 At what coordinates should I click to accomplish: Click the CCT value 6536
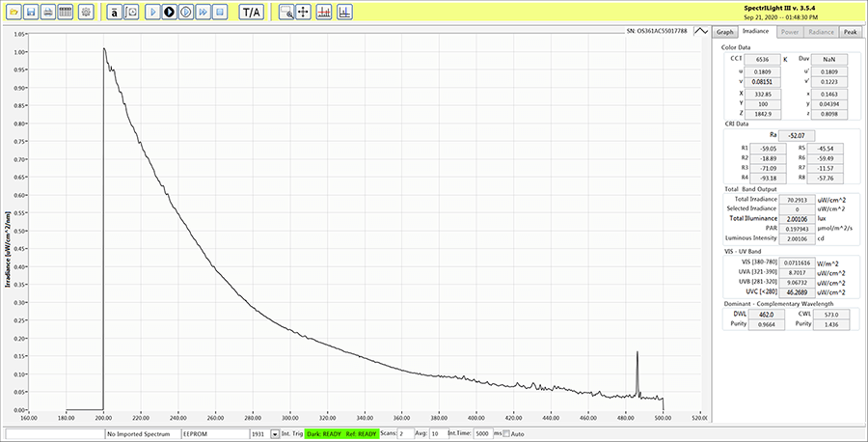762,59
